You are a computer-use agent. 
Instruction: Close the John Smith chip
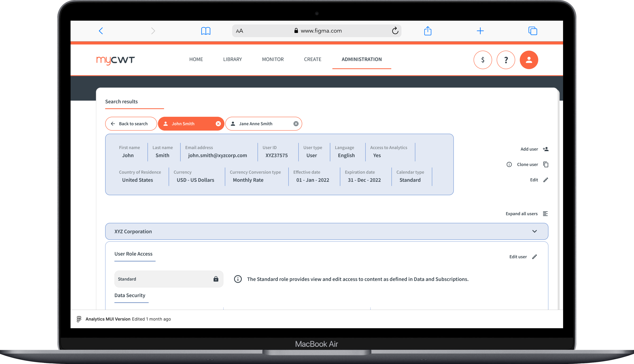[x=218, y=124]
